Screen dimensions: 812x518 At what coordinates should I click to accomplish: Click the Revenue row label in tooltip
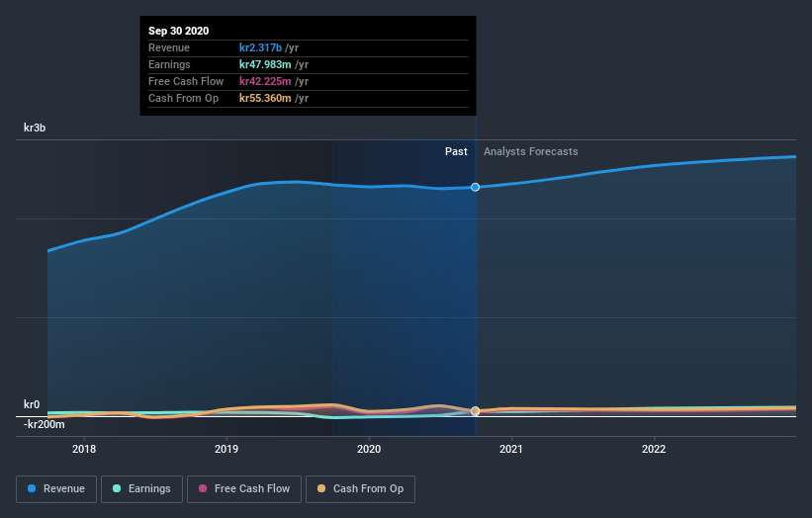click(x=169, y=47)
